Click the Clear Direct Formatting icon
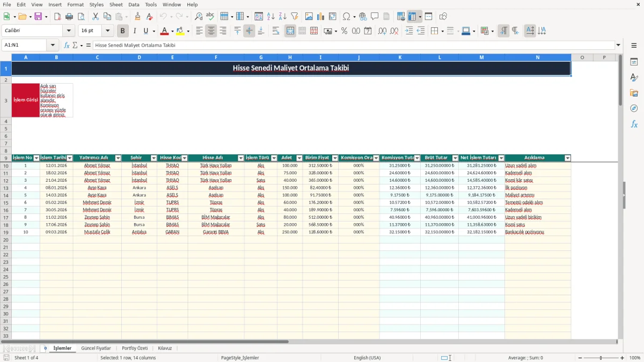The image size is (644, 362). 149,17
